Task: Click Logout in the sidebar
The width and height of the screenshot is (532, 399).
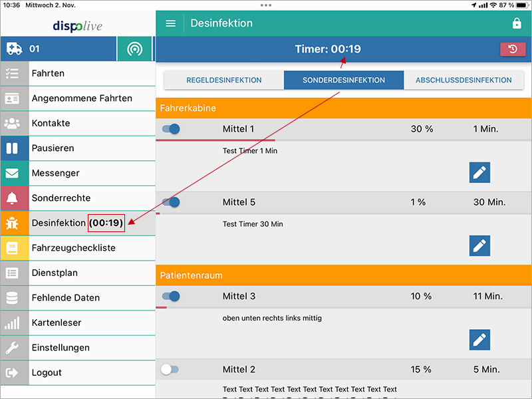Action: coord(47,372)
